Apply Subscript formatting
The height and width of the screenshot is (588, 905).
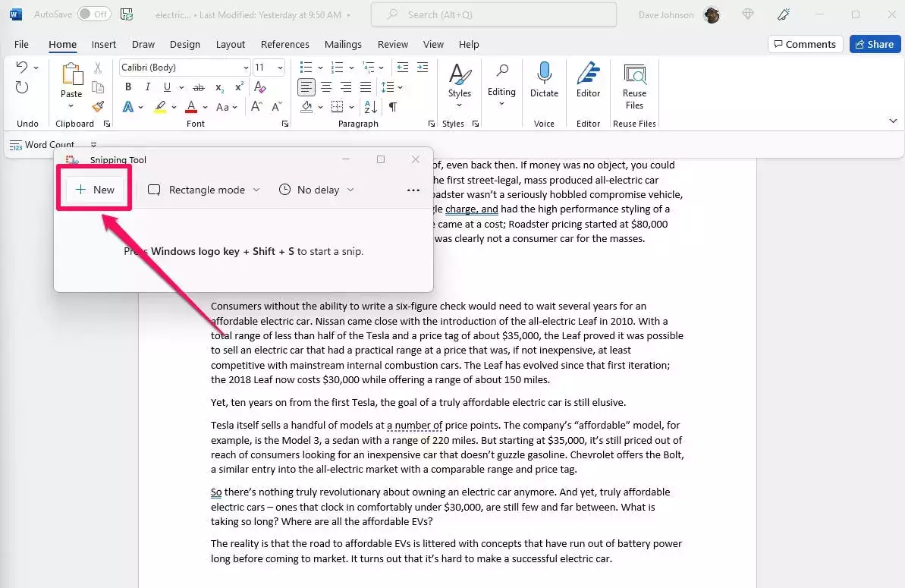pos(219,88)
